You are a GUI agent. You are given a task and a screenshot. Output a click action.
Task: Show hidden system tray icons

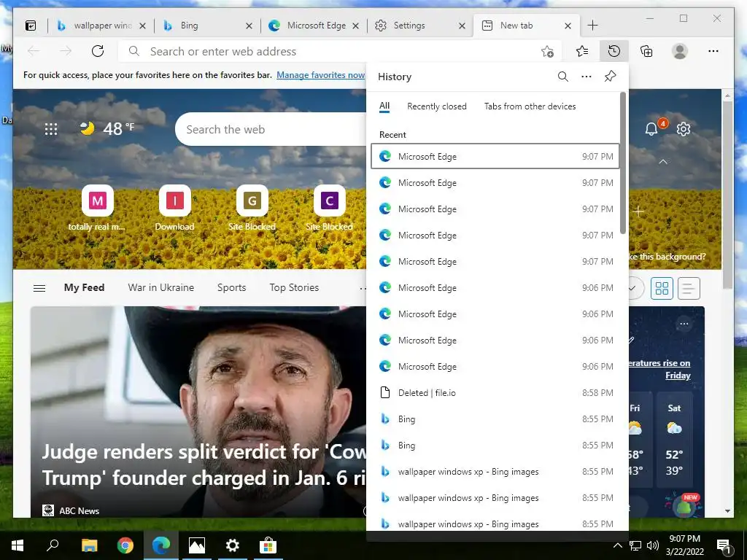click(x=617, y=545)
